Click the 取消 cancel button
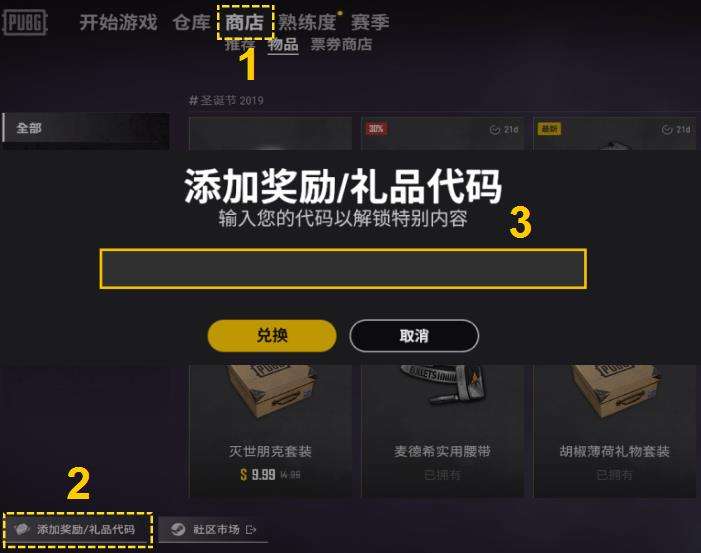Screen dimensions: 701x553 click(x=414, y=336)
